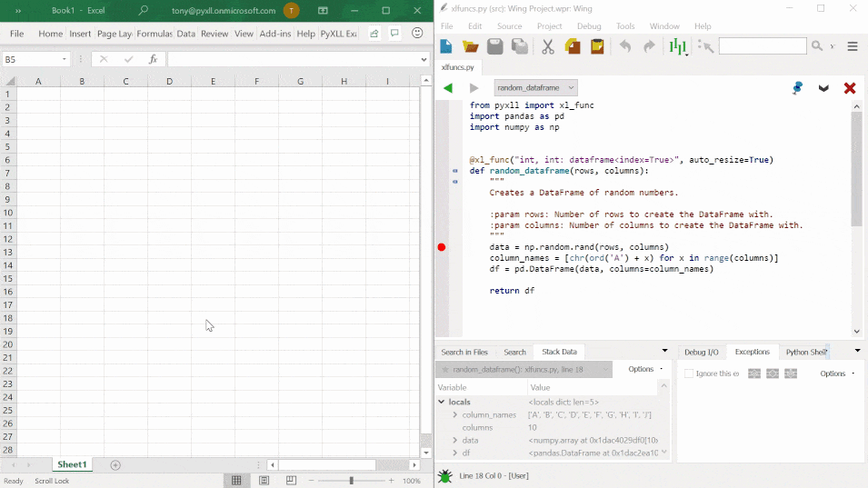Open the left tool panel tab-list arrow
This screenshot has width=868, height=488.
664,351
